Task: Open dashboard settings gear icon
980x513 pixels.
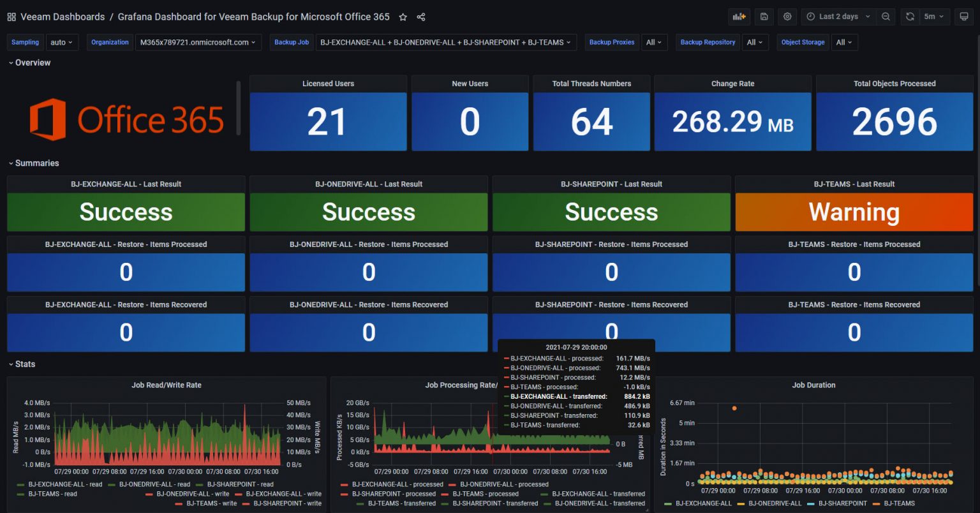Action: pos(787,17)
